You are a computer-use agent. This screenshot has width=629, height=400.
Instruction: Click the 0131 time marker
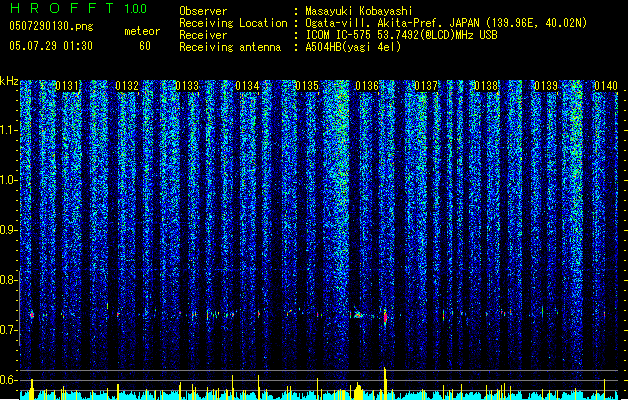67,86
